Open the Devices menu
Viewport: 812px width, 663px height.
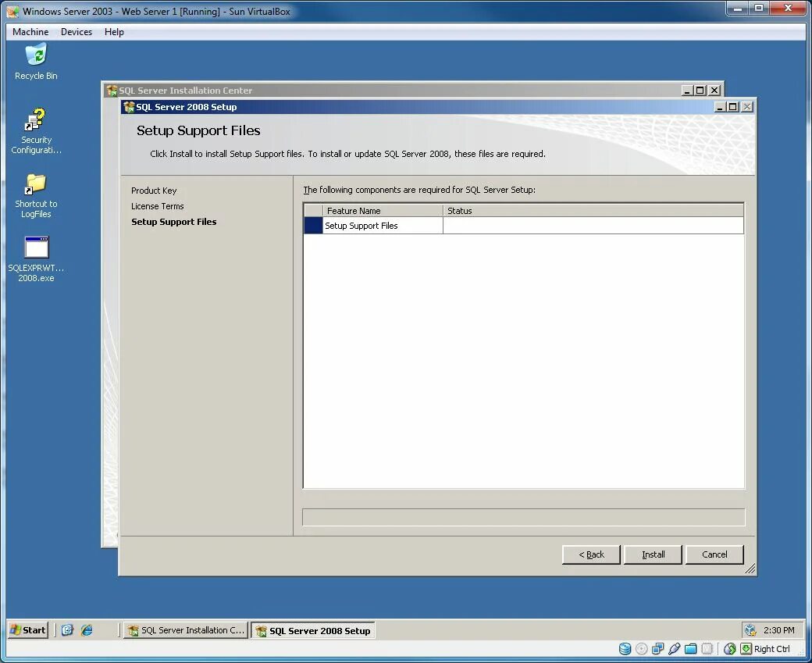[x=77, y=31]
